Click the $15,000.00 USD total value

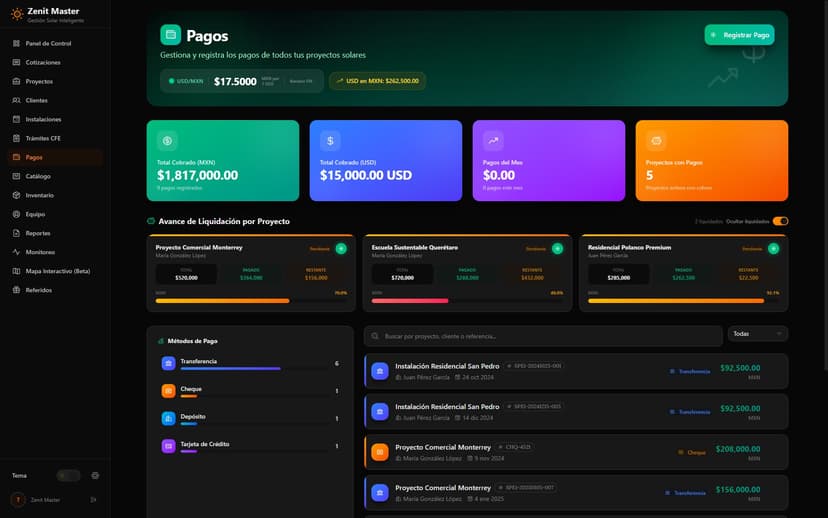pos(366,175)
